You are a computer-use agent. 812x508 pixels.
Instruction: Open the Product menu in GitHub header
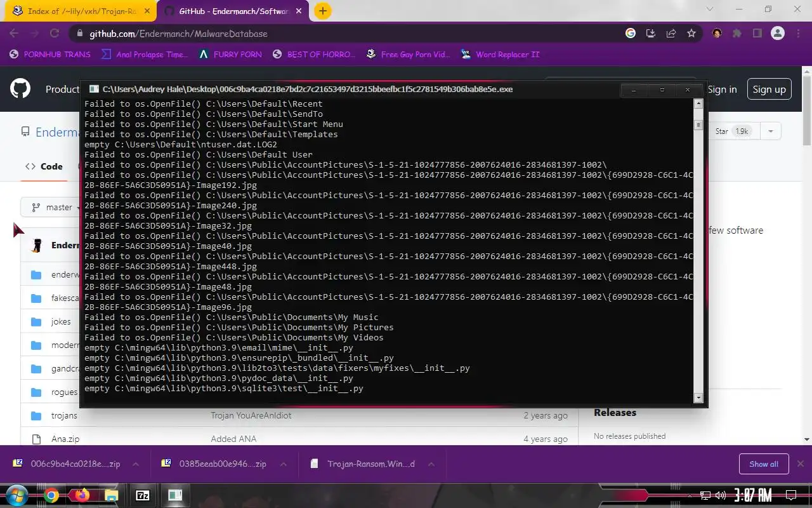coord(62,90)
